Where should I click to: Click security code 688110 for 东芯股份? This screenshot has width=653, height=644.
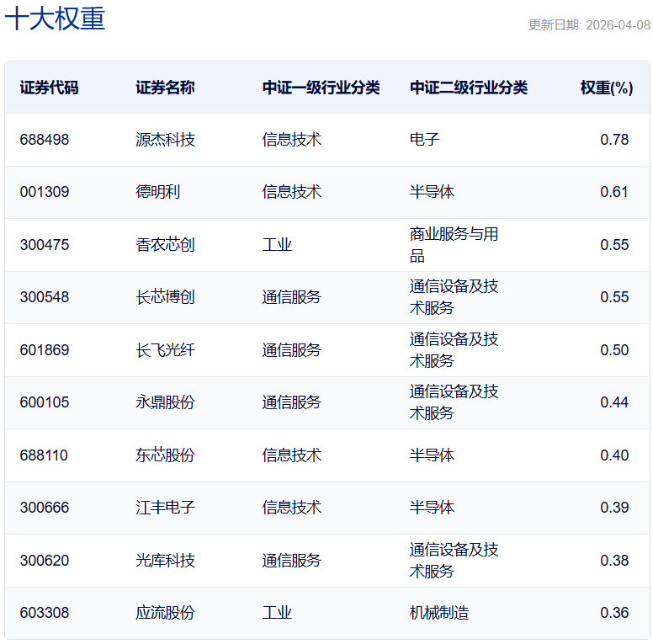point(45,455)
